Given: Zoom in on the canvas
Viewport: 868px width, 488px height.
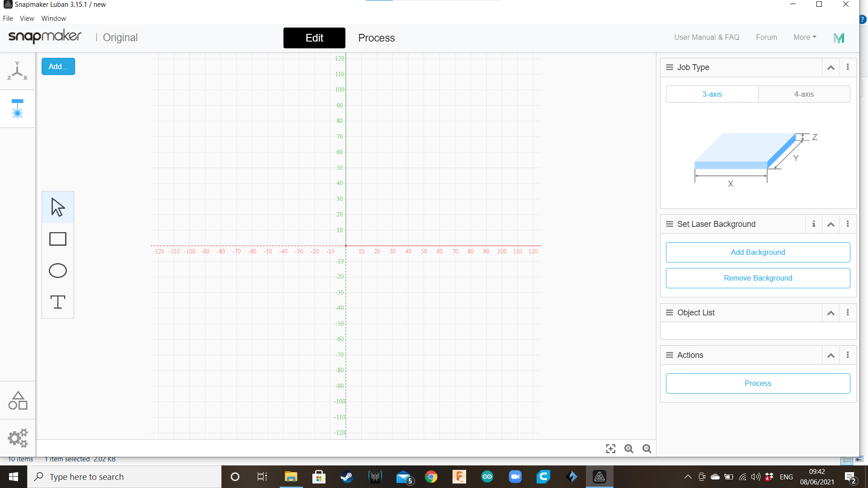Looking at the screenshot, I should point(629,449).
